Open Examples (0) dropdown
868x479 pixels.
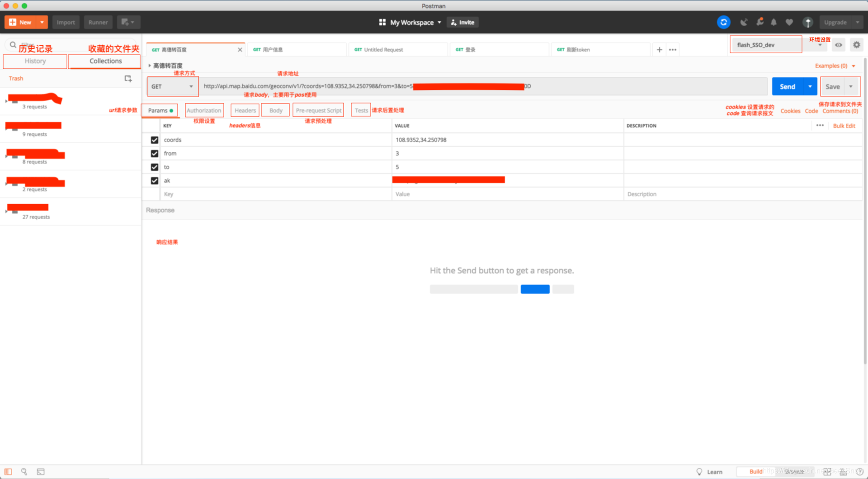[x=835, y=66]
